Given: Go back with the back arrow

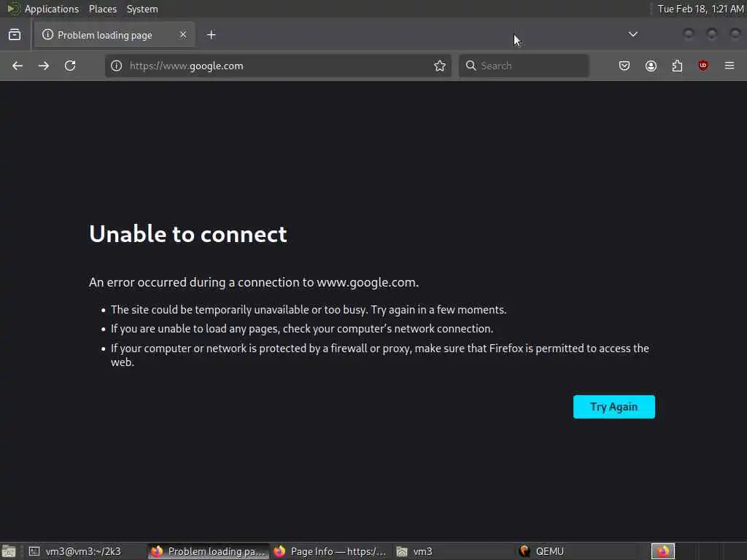Looking at the screenshot, I should pyautogui.click(x=18, y=66).
